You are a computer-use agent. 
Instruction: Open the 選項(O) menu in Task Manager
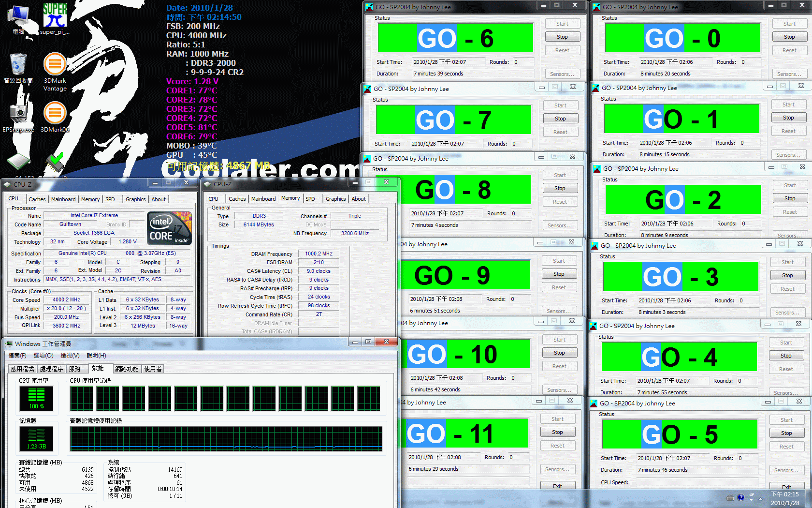tap(43, 356)
